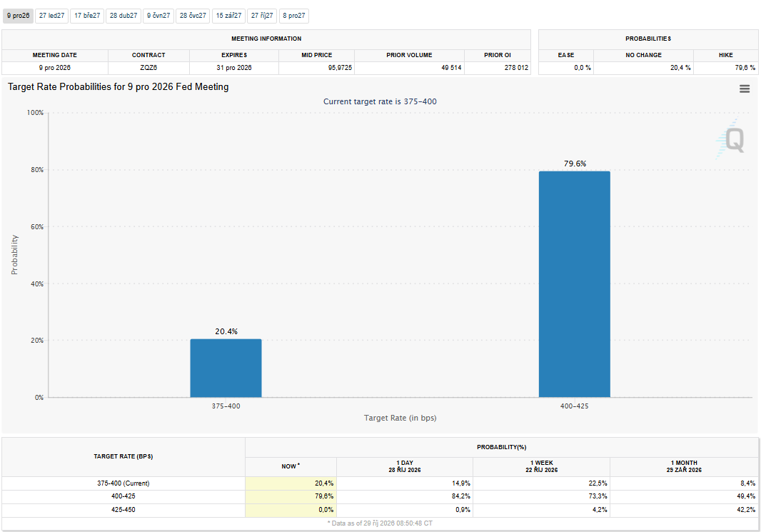Click the HIKE column header

725,55
